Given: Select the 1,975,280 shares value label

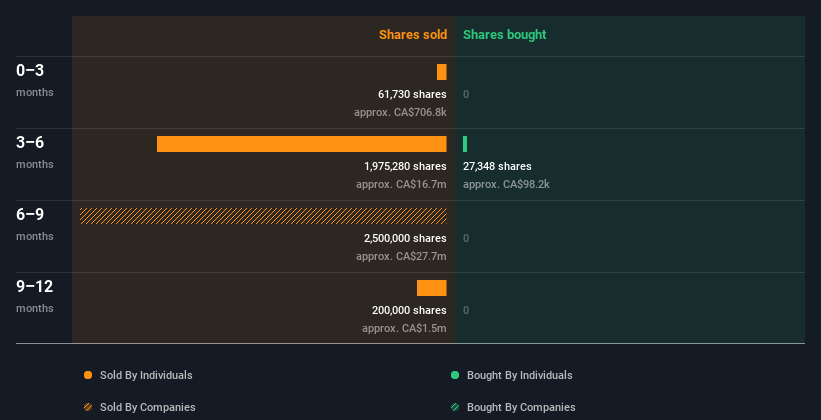Looking at the screenshot, I should pyautogui.click(x=405, y=166).
